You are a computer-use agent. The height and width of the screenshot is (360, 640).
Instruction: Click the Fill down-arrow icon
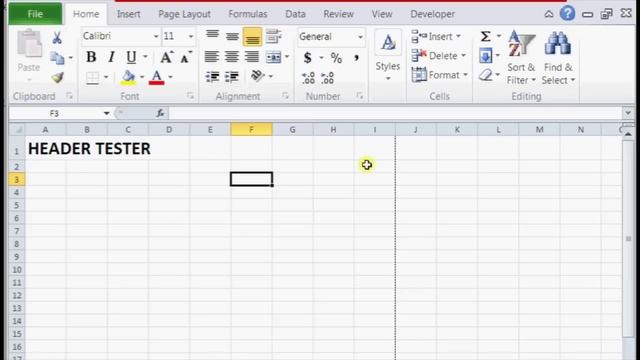[x=486, y=56]
